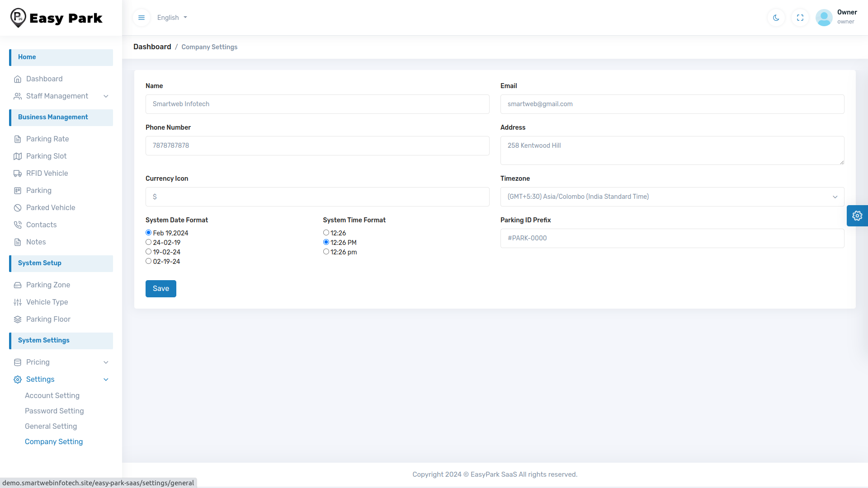Open the Timezone dropdown

672,197
